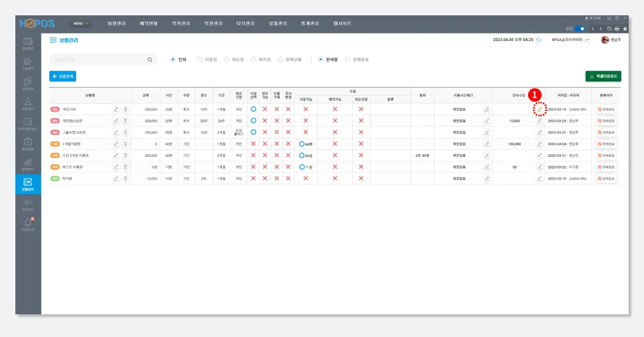Click the magnifier icon in search box
Screen dimensions: 644x337
(150, 60)
